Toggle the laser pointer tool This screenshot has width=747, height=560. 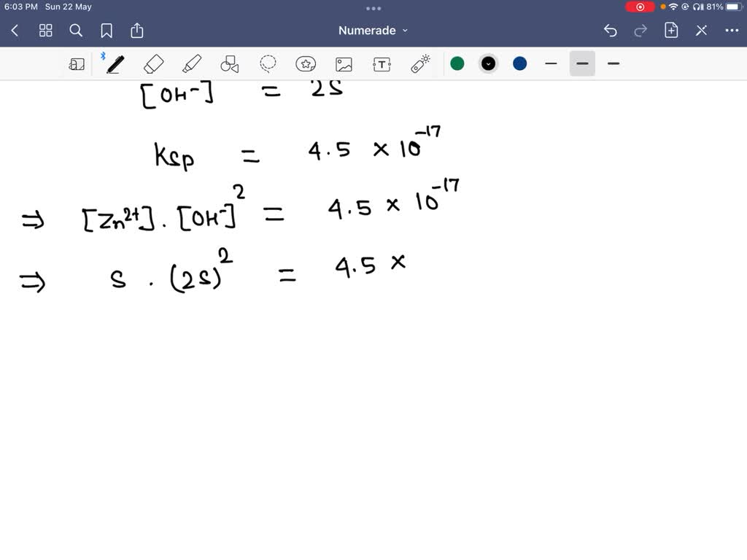coord(419,63)
